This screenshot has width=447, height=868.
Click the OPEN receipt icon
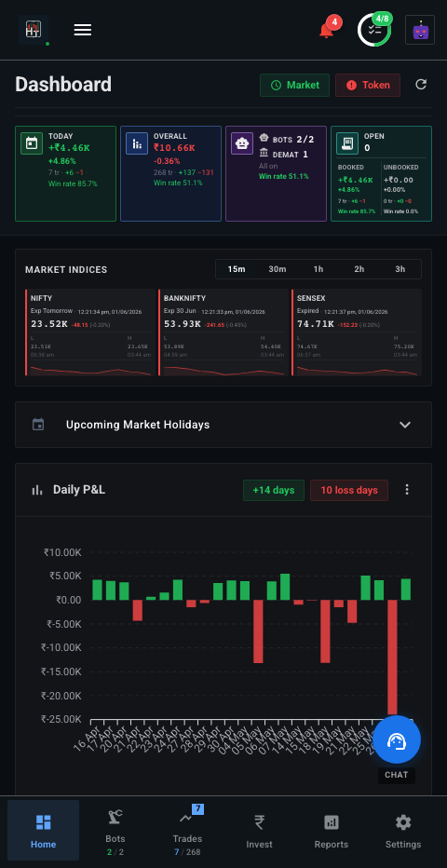coord(346,143)
